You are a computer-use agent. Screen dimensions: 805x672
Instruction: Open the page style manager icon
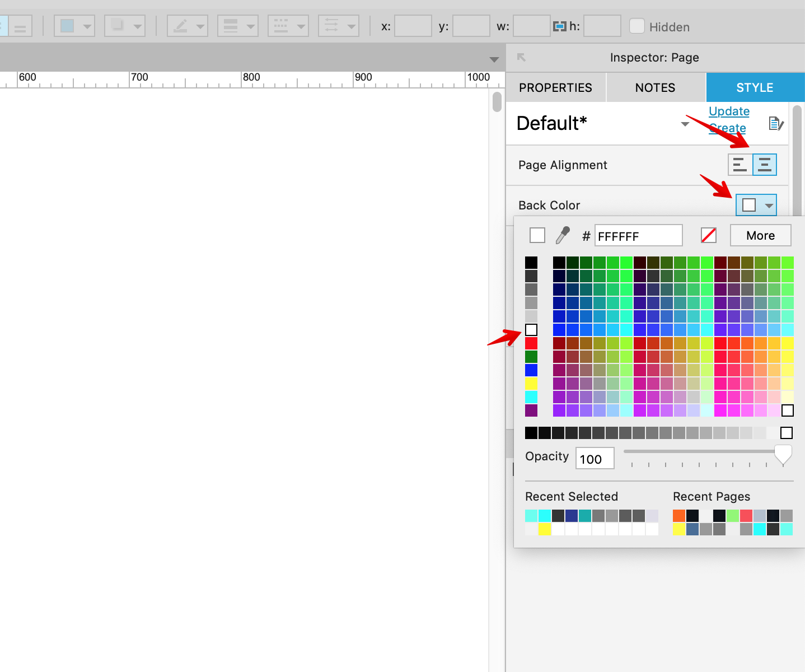pyautogui.click(x=776, y=123)
